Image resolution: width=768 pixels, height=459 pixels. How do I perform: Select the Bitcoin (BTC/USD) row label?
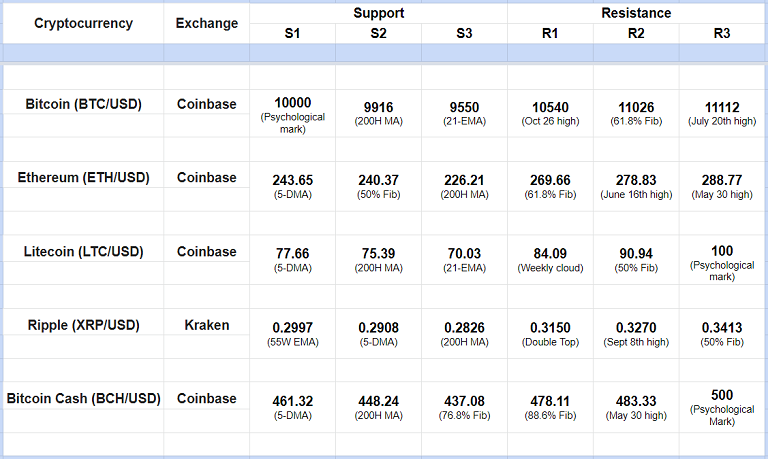(83, 104)
